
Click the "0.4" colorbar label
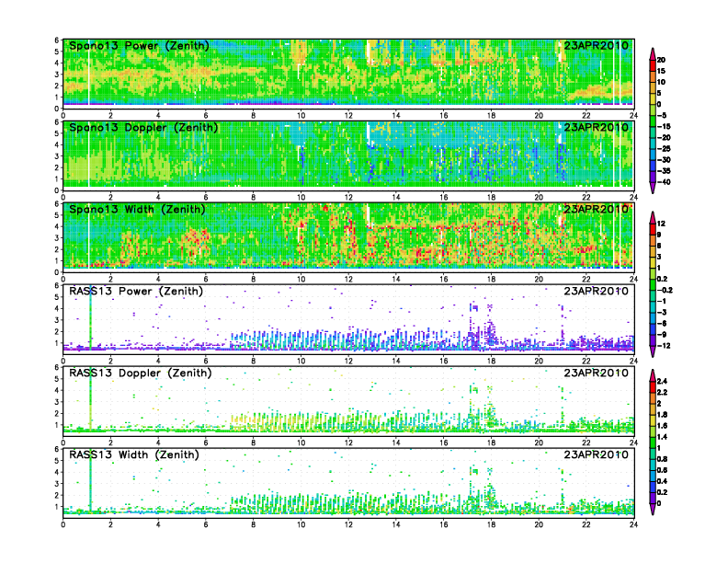click(x=662, y=482)
